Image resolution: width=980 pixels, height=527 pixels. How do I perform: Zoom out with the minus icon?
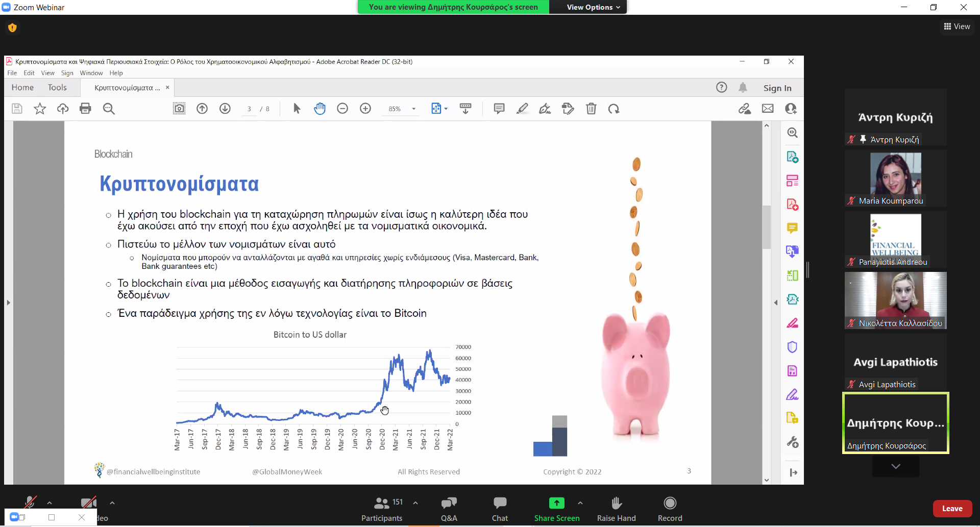point(342,109)
